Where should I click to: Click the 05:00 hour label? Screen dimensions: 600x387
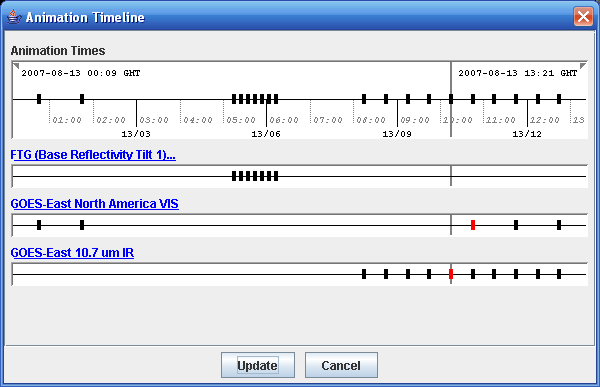pos(241,120)
